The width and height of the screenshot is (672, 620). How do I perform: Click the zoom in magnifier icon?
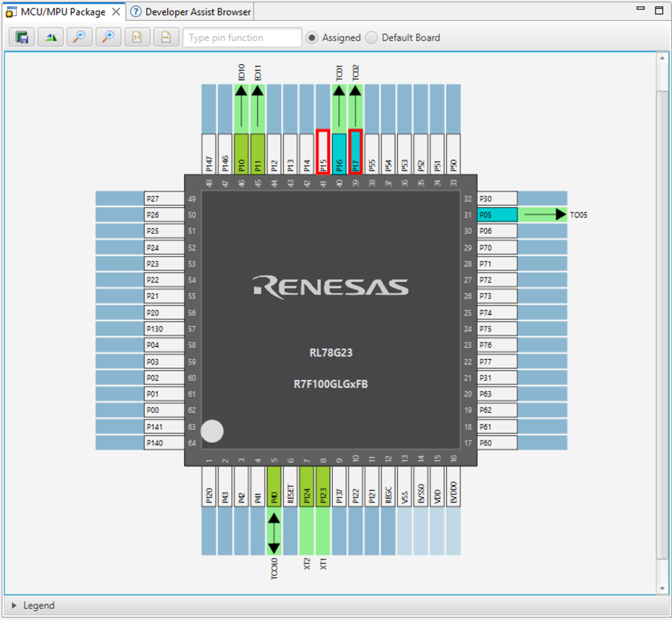click(108, 37)
